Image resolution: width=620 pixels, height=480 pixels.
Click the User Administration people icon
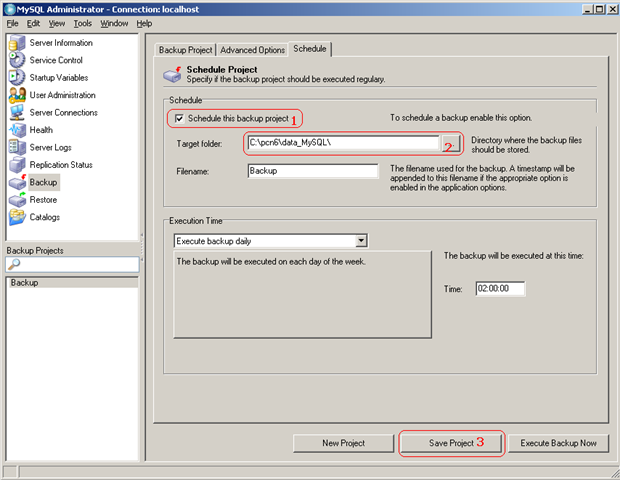click(17, 95)
